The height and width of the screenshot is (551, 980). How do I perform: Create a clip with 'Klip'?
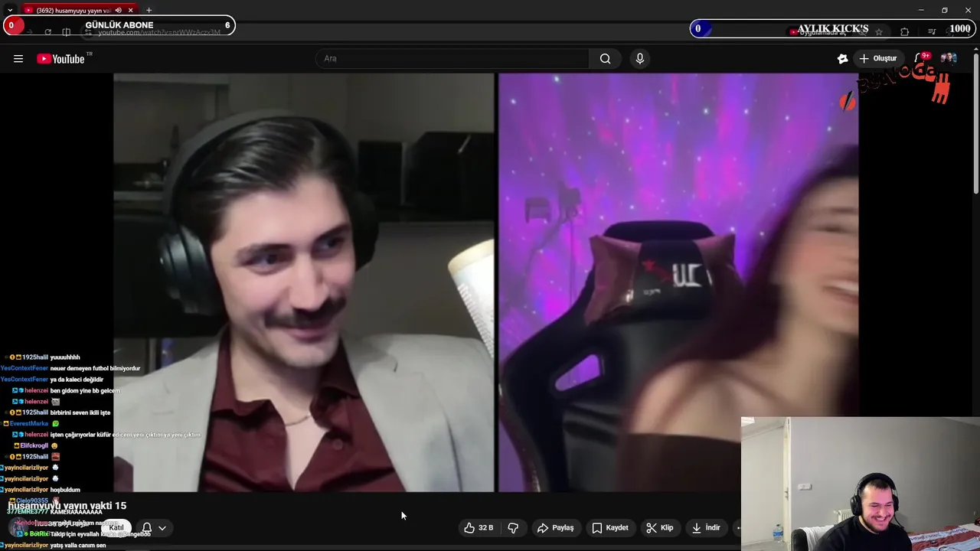660,528
